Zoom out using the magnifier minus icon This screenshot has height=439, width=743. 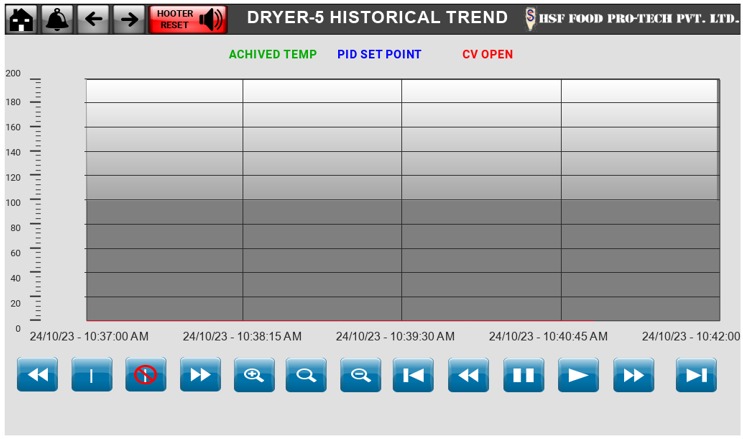pyautogui.click(x=361, y=375)
